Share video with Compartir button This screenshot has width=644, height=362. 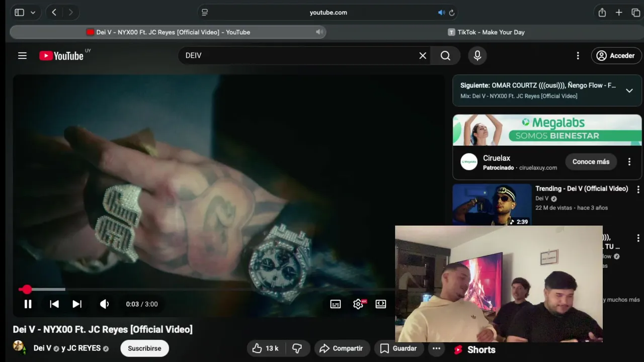click(x=341, y=348)
